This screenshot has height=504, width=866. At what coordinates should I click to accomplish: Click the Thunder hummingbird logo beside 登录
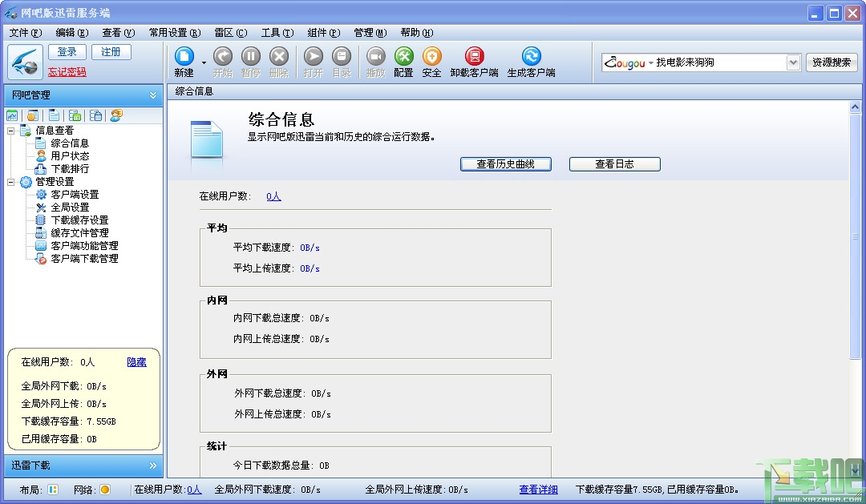(26, 62)
